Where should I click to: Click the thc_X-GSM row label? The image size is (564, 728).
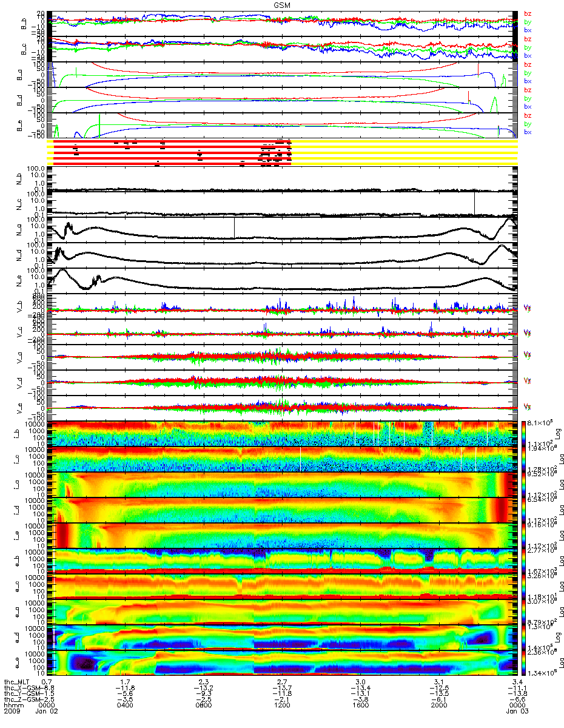pos(22,689)
